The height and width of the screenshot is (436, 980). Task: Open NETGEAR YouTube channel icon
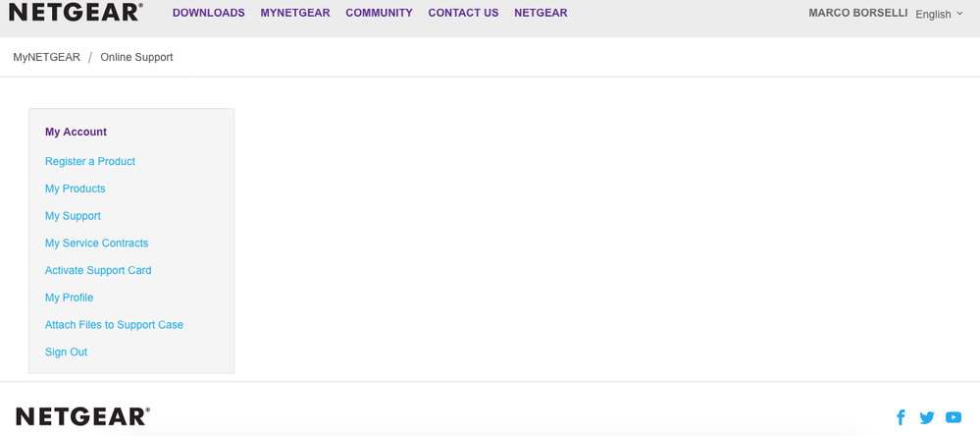[x=954, y=417]
